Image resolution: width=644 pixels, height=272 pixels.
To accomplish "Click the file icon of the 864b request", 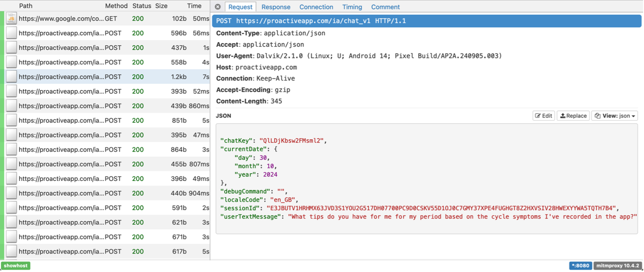I will point(11,149).
